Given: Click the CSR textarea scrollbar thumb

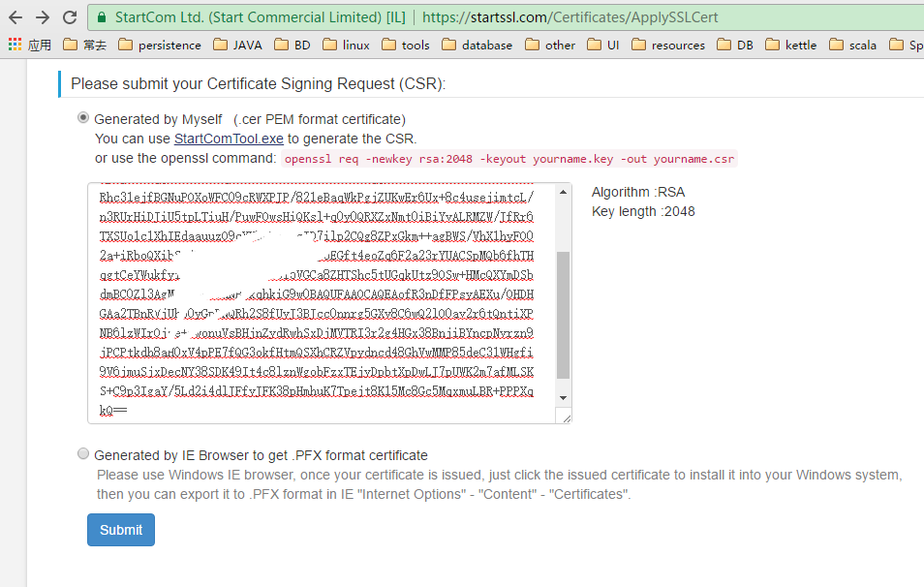Looking at the screenshot, I should click(x=564, y=315).
